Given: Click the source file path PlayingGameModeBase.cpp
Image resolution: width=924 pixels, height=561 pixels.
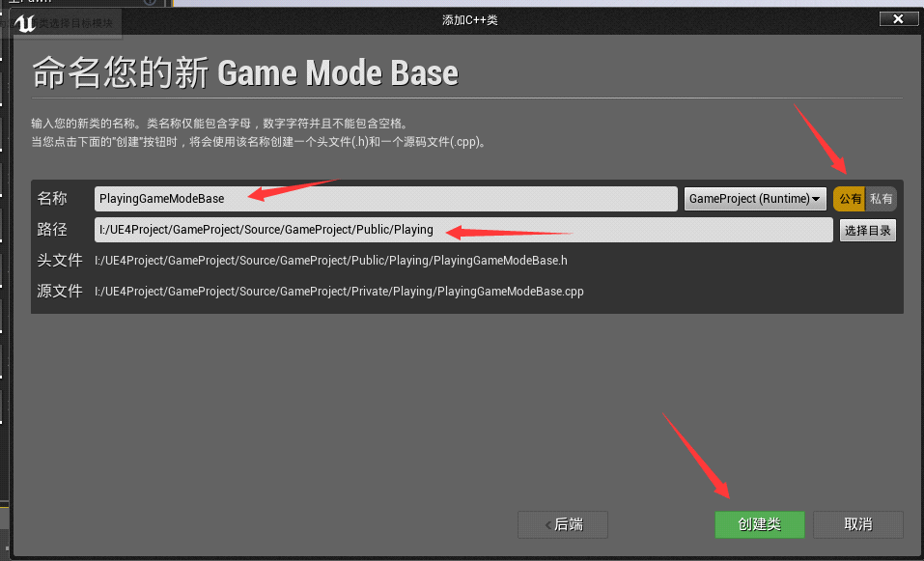Looking at the screenshot, I should point(340,291).
